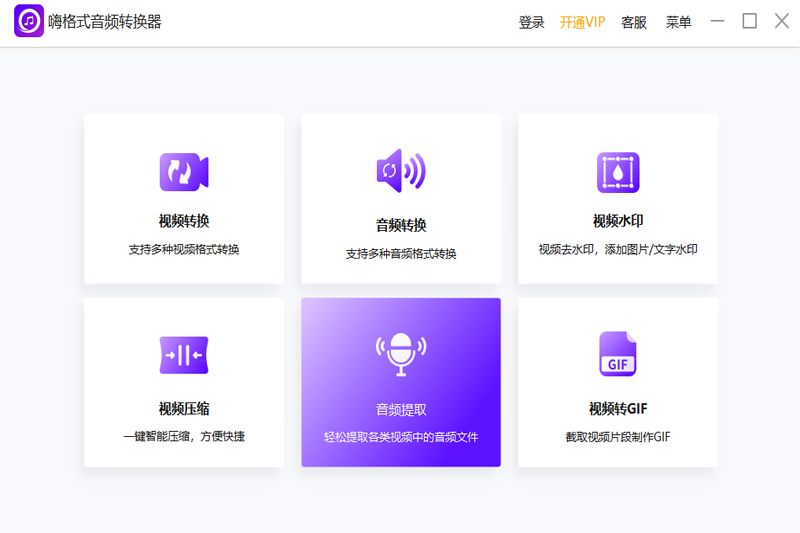
Task: Open 客服 customer service
Action: 634,23
